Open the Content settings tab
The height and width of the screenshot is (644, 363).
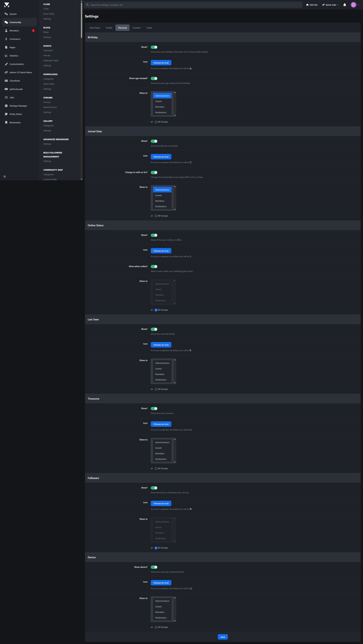pyautogui.click(x=137, y=28)
